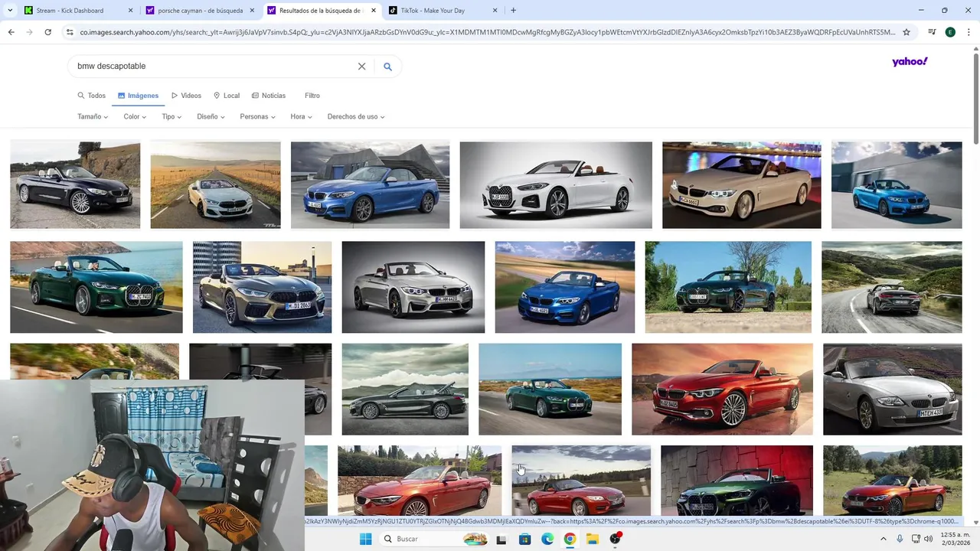Viewport: 980px width, 551px height.
Task: Launch Microsoft Store from the taskbar
Action: point(524,539)
